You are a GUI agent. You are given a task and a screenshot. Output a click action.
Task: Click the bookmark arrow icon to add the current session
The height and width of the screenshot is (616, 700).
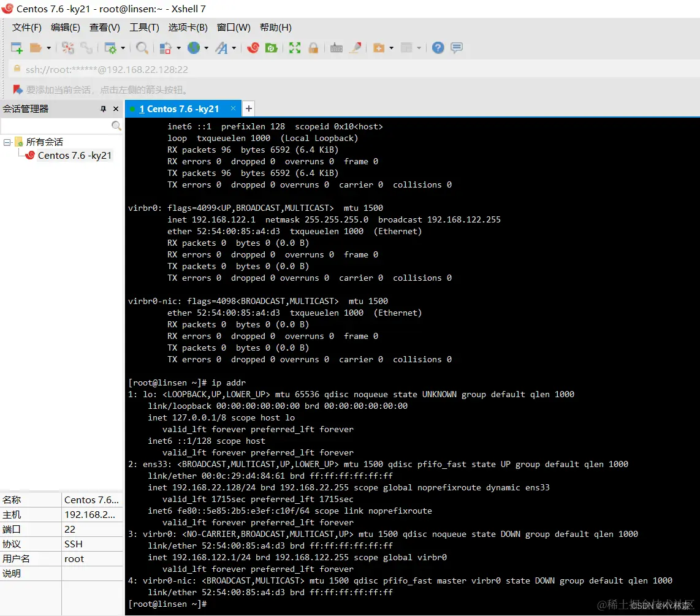point(18,89)
